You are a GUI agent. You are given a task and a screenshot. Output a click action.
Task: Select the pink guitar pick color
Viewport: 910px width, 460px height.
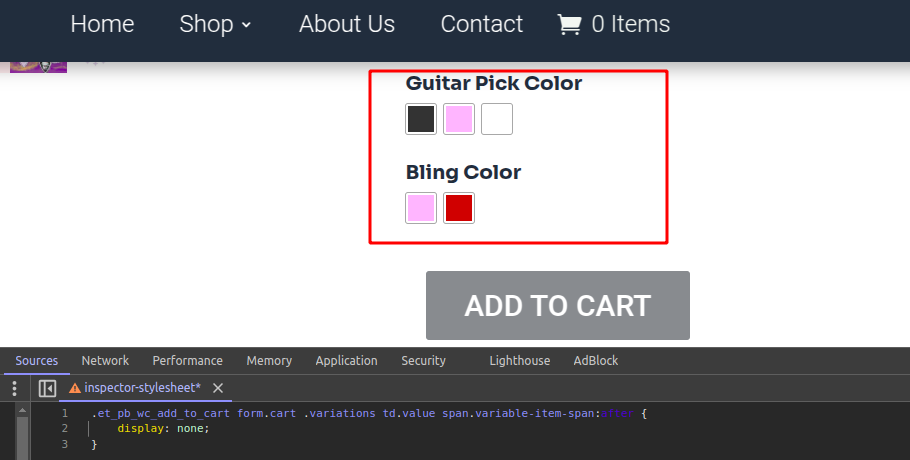(x=458, y=119)
